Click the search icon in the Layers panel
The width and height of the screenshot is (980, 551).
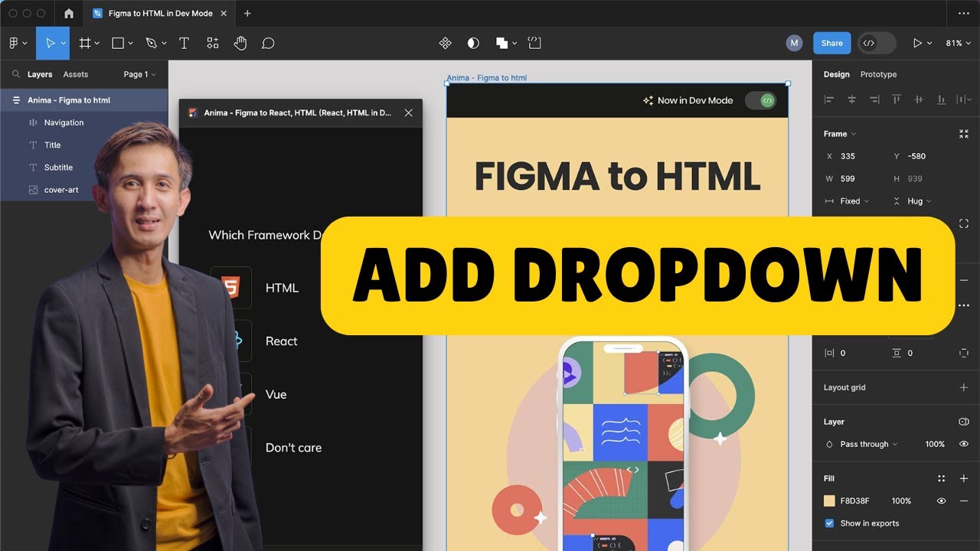[16, 74]
